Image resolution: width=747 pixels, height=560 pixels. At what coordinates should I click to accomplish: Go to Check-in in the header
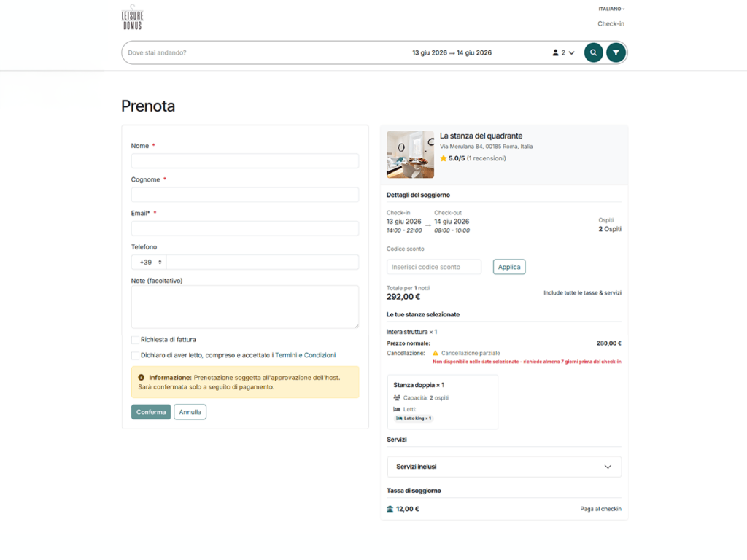(611, 24)
